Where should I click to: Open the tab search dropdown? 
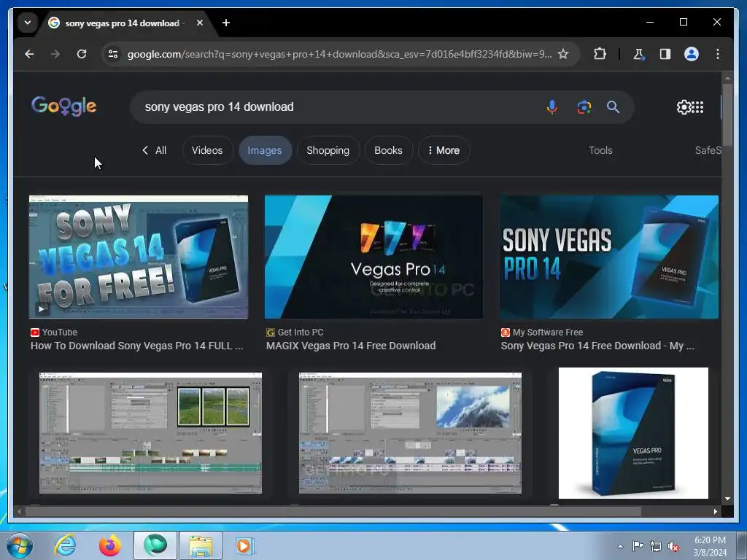[x=28, y=23]
